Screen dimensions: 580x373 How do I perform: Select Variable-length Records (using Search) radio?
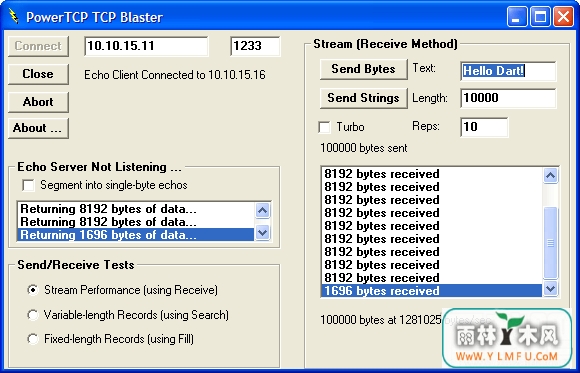(x=33, y=315)
